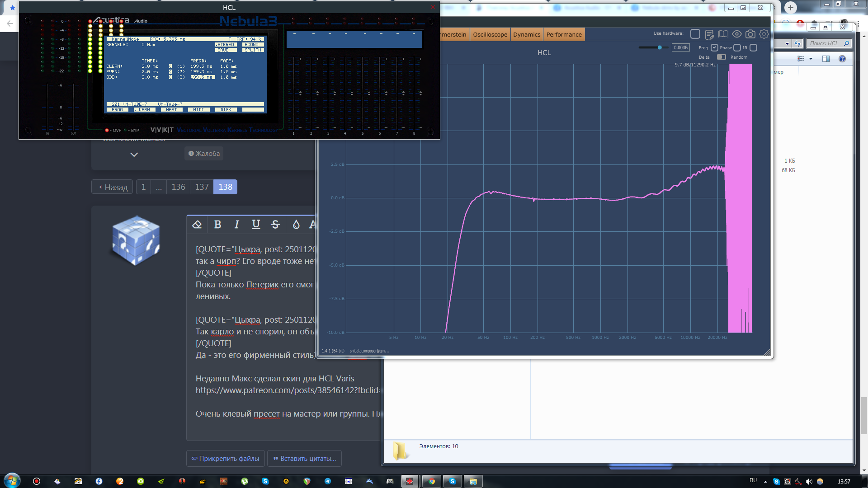
Task: Click the bookmark star icon
Action: point(12,8)
